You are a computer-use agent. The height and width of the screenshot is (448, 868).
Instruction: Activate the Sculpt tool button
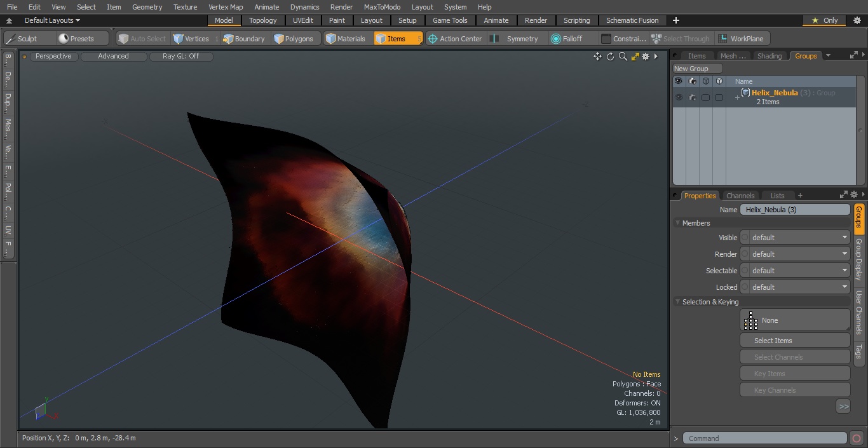point(28,39)
